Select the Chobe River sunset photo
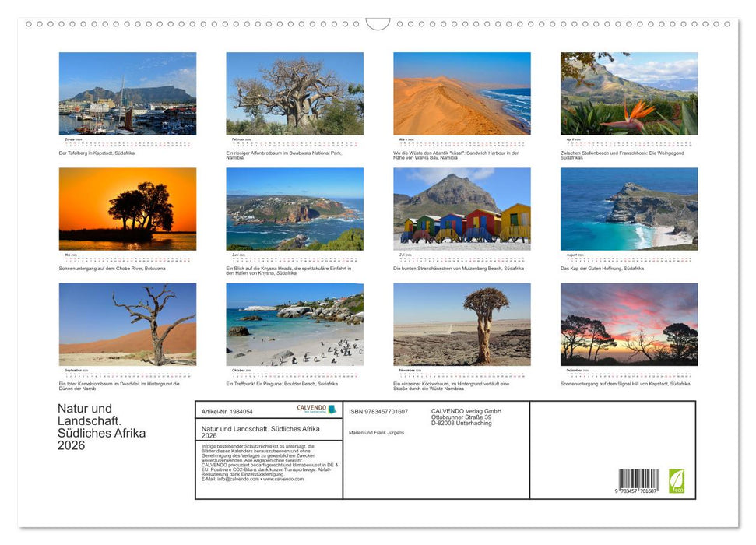 pos(128,209)
